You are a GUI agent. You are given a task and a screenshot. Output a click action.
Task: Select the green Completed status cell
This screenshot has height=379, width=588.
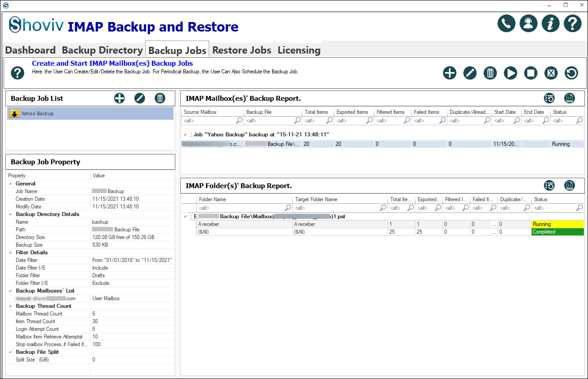click(557, 232)
